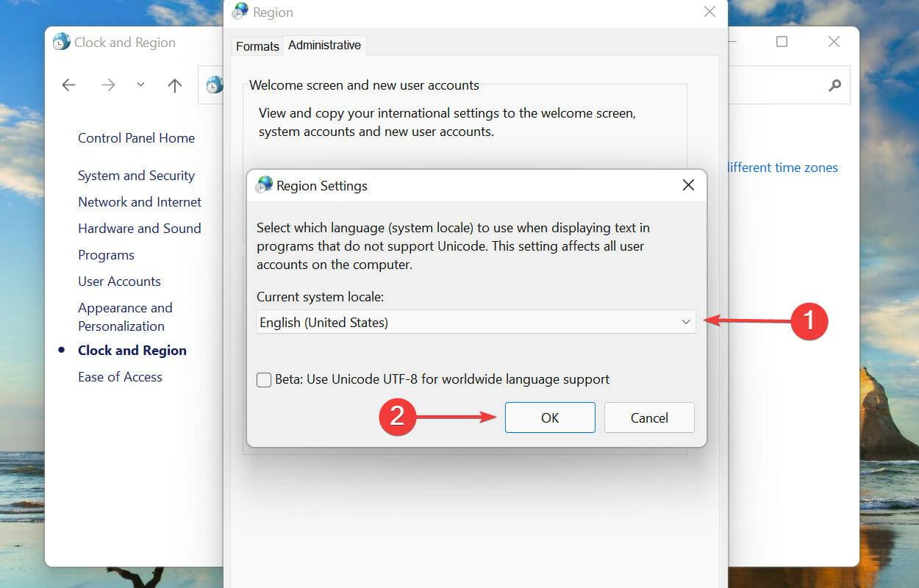Click the up arrow navigation button

click(x=174, y=85)
